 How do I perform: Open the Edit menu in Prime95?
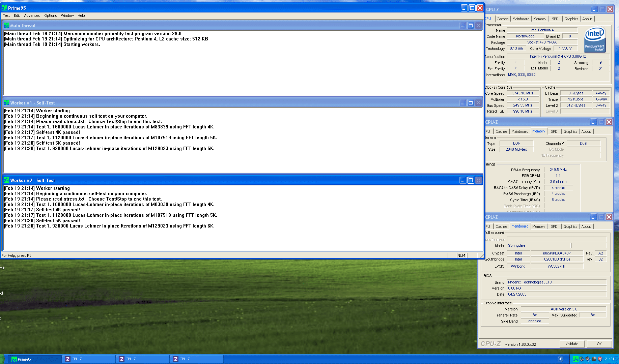click(17, 16)
